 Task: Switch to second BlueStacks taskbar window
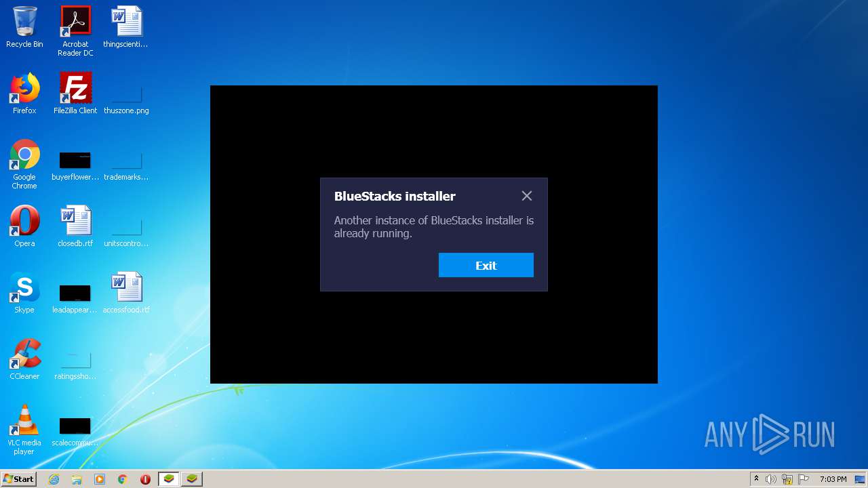point(192,479)
